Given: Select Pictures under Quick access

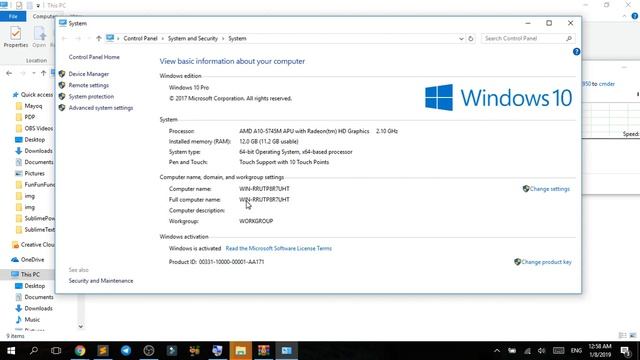Looking at the screenshot, I should click(34, 173).
